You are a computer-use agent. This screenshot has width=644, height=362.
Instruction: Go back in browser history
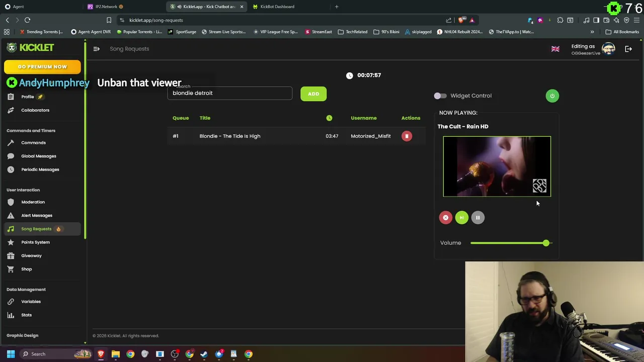(7, 20)
